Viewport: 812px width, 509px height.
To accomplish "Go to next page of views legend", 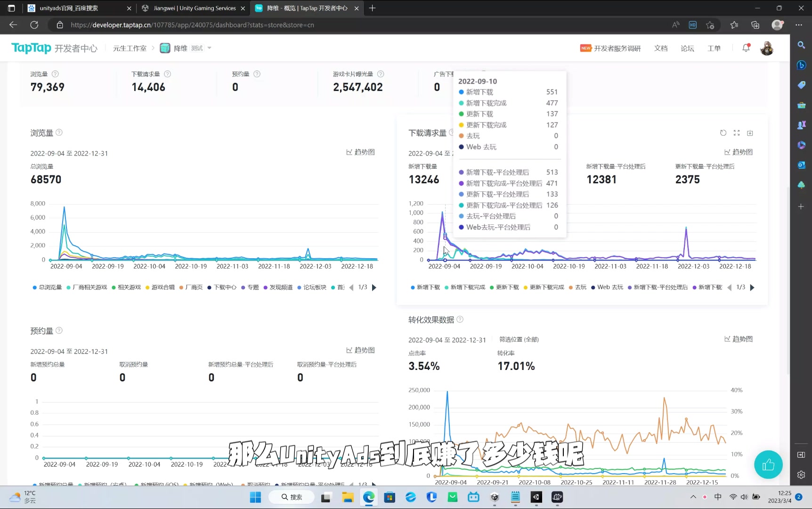I will point(374,287).
